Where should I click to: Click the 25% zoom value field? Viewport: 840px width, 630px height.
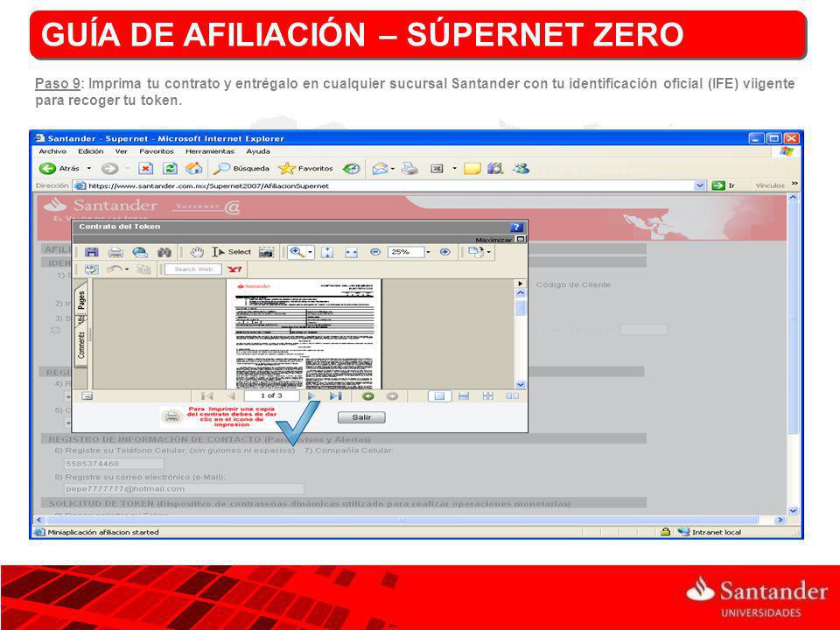[406, 252]
